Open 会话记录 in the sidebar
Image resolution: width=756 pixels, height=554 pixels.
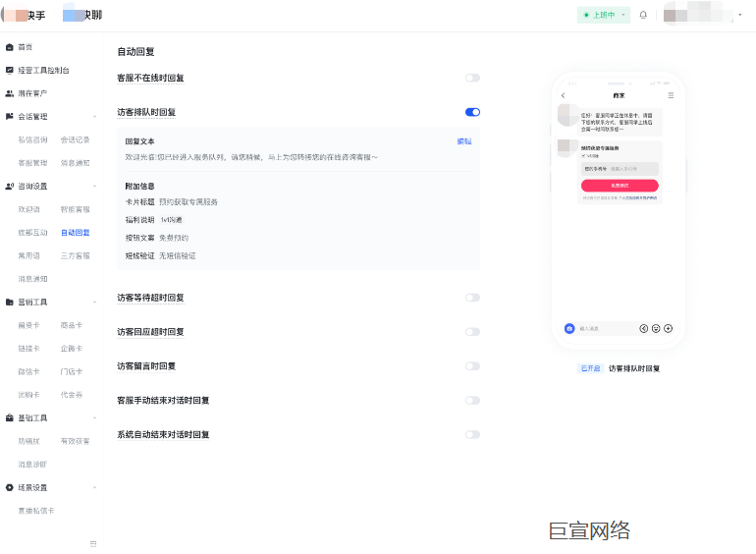click(x=76, y=139)
